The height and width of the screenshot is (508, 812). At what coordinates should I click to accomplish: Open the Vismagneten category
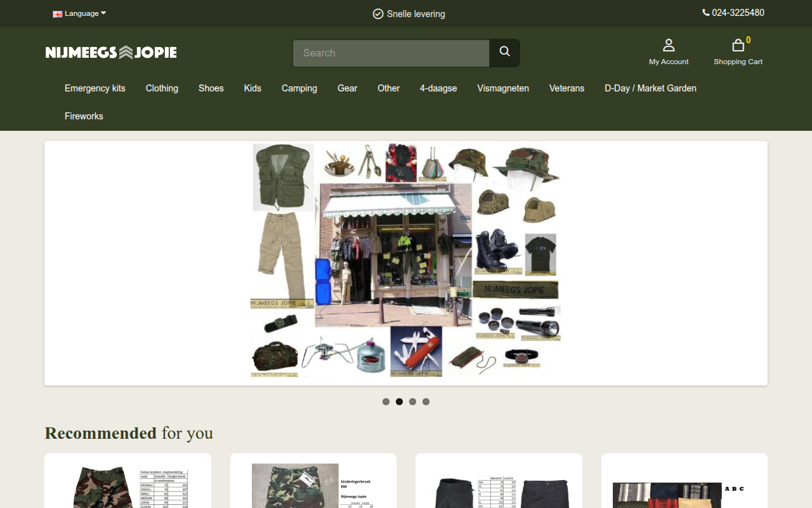pyautogui.click(x=503, y=88)
